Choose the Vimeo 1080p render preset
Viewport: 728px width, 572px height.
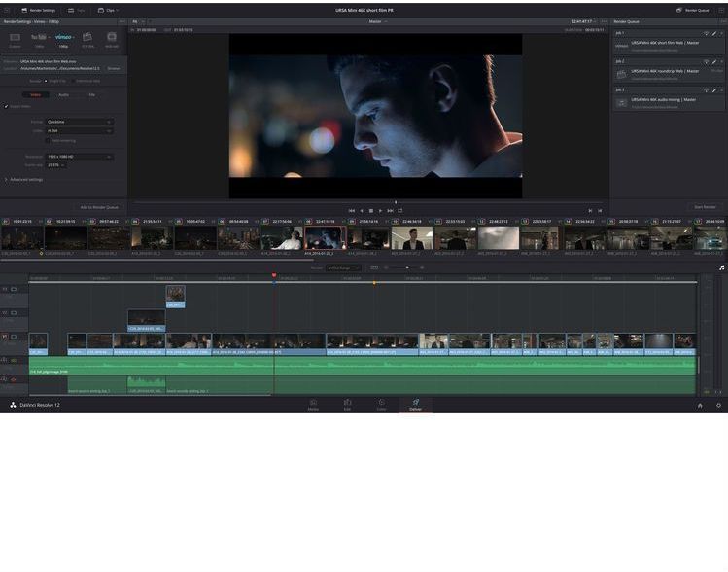point(63,39)
